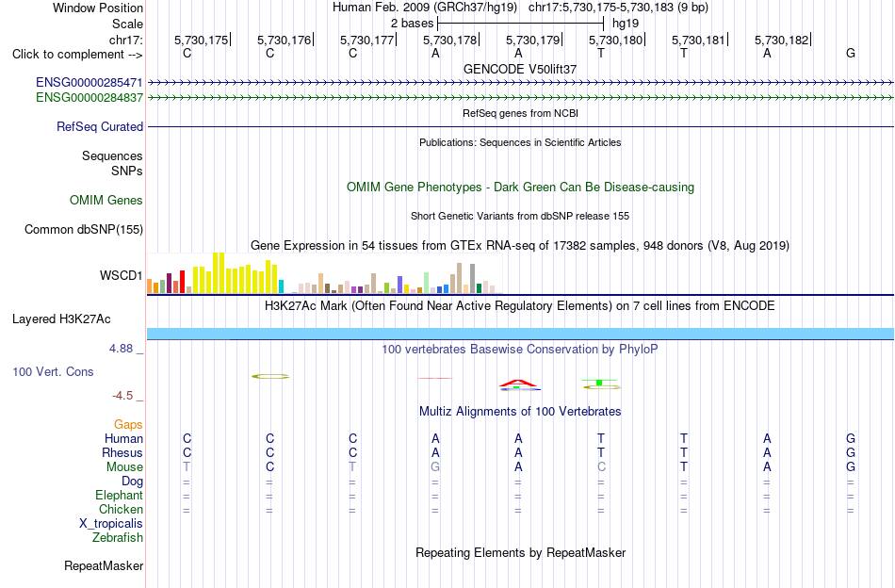Click the cyan bar in the WSCD1 expression chart
The width and height of the screenshot is (895, 588).
point(281,286)
